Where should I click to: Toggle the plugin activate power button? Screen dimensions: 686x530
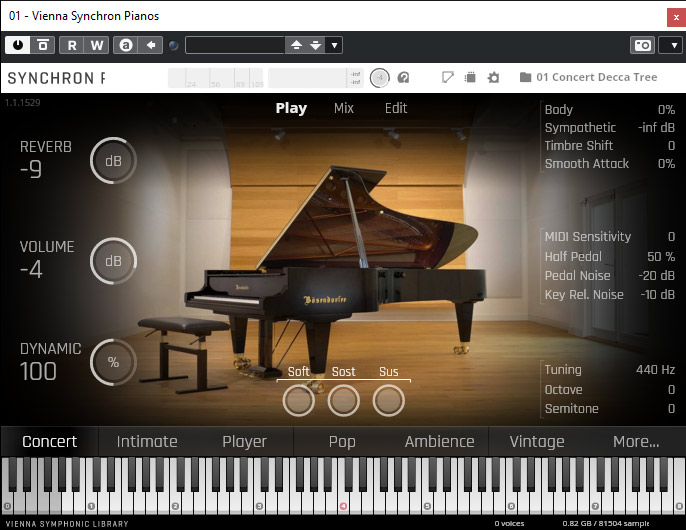click(x=18, y=45)
